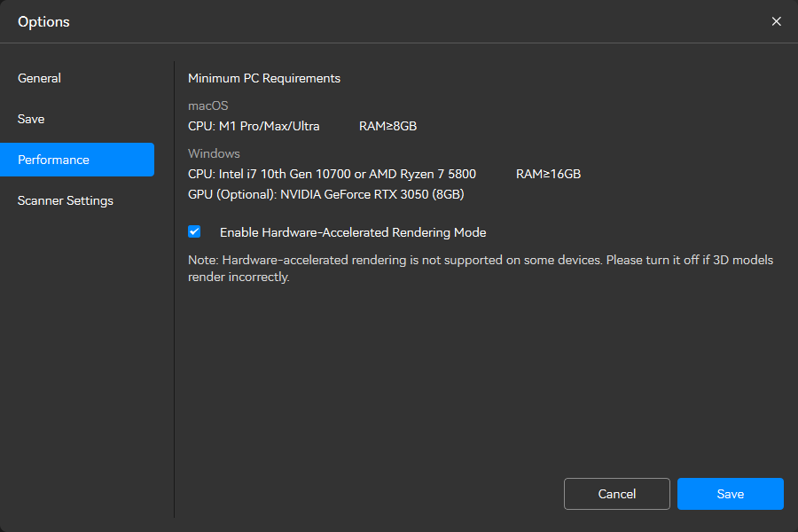Toggle the Hardware-Accelerated Rendering checkbox

(194, 231)
